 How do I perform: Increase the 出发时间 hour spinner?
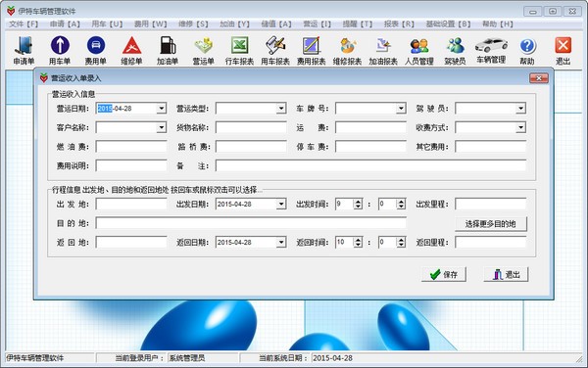click(358, 202)
